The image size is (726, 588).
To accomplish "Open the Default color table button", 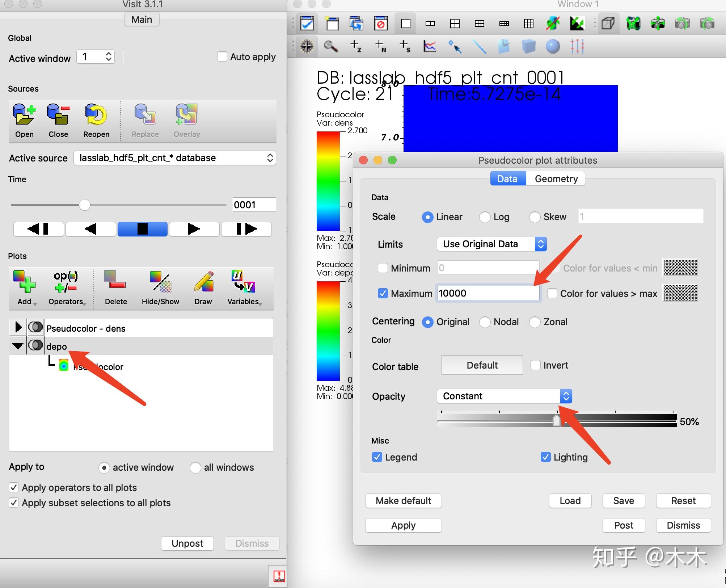I will point(482,365).
